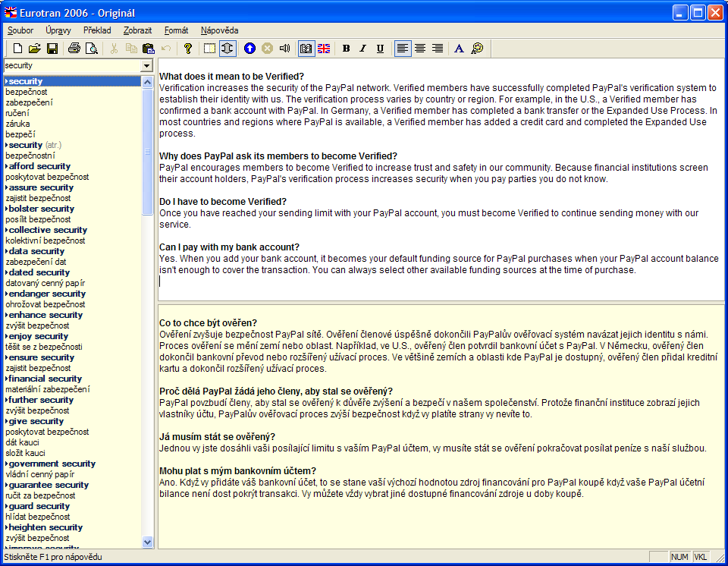728x566 pixels.
Task: Create a new document
Action: click(17, 49)
